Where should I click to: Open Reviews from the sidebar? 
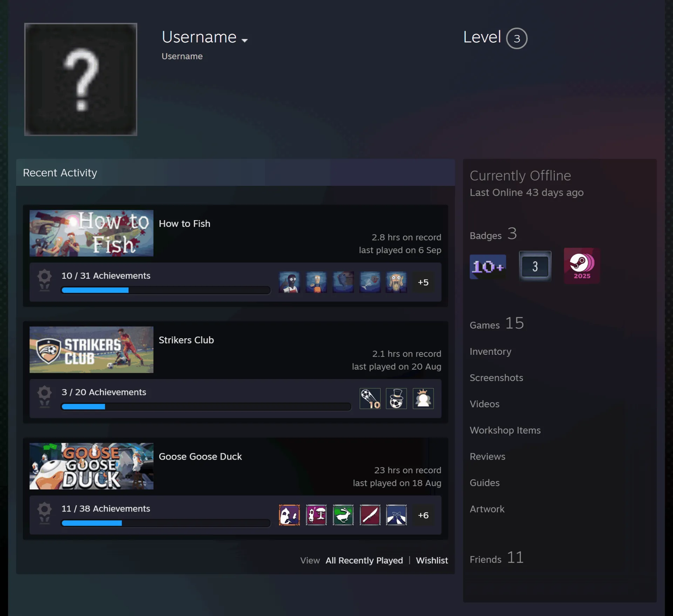coord(488,456)
